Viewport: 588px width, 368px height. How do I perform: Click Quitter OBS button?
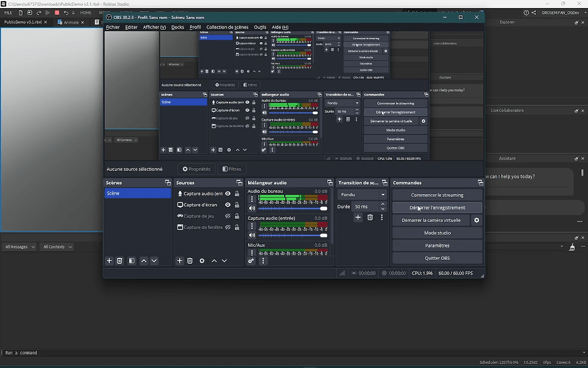437,258
